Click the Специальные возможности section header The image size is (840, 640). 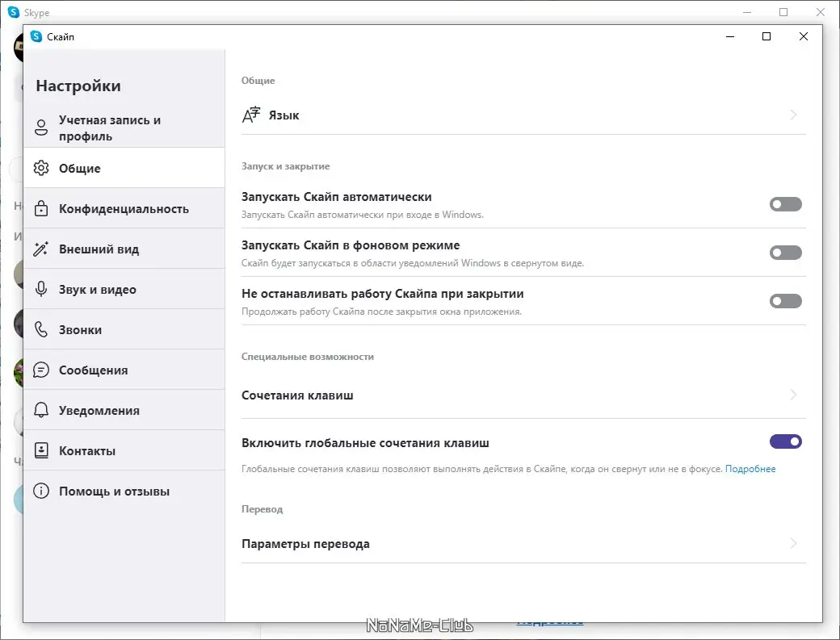308,357
